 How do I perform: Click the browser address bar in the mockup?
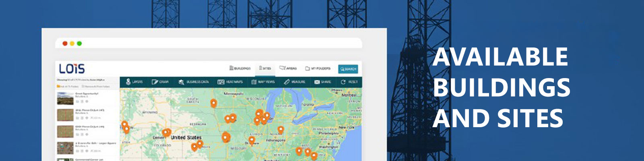tap(208, 43)
